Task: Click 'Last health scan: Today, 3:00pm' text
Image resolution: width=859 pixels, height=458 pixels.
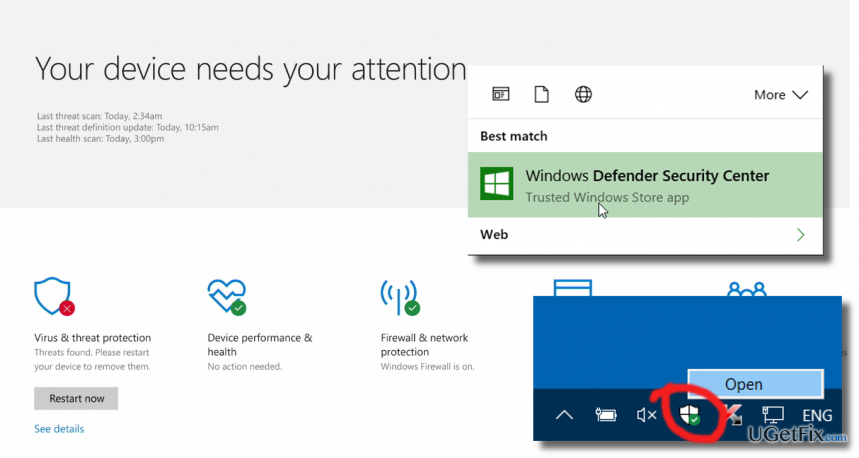Action: [100, 139]
